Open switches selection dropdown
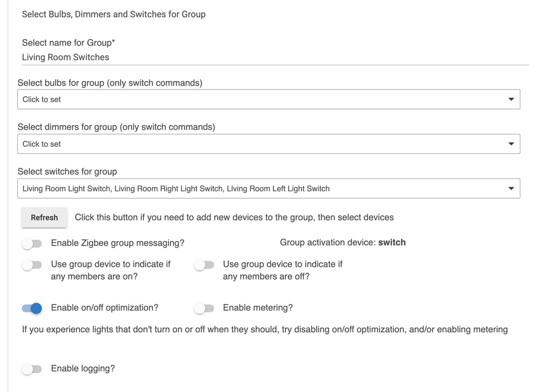The width and height of the screenshot is (536, 392). [x=268, y=188]
